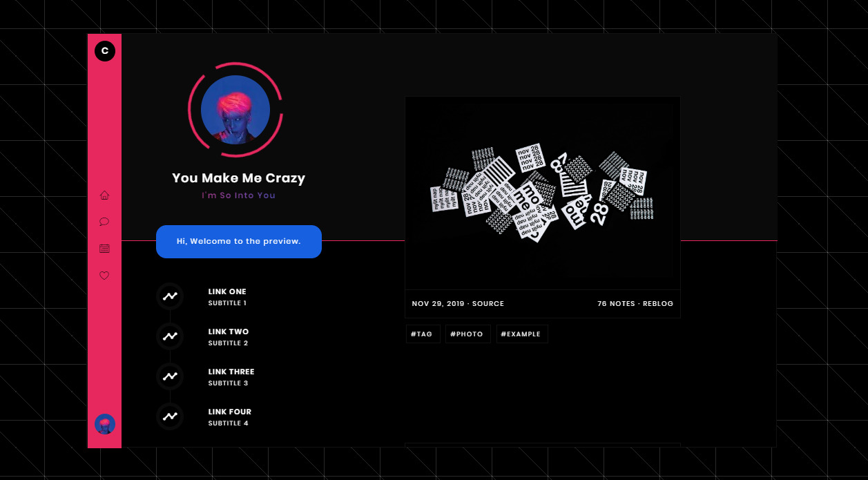Open the chat bubble ask icon
868x480 pixels.
pyautogui.click(x=105, y=222)
